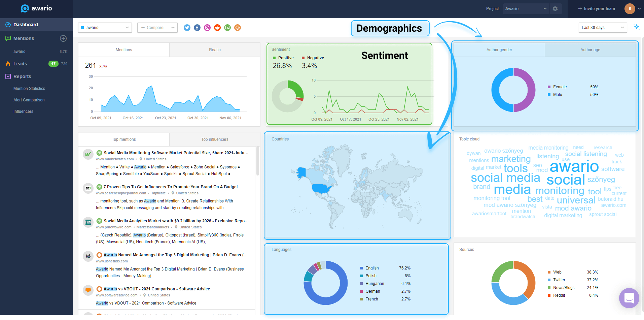
Task: Click the Leads flame icon
Action: click(8, 64)
